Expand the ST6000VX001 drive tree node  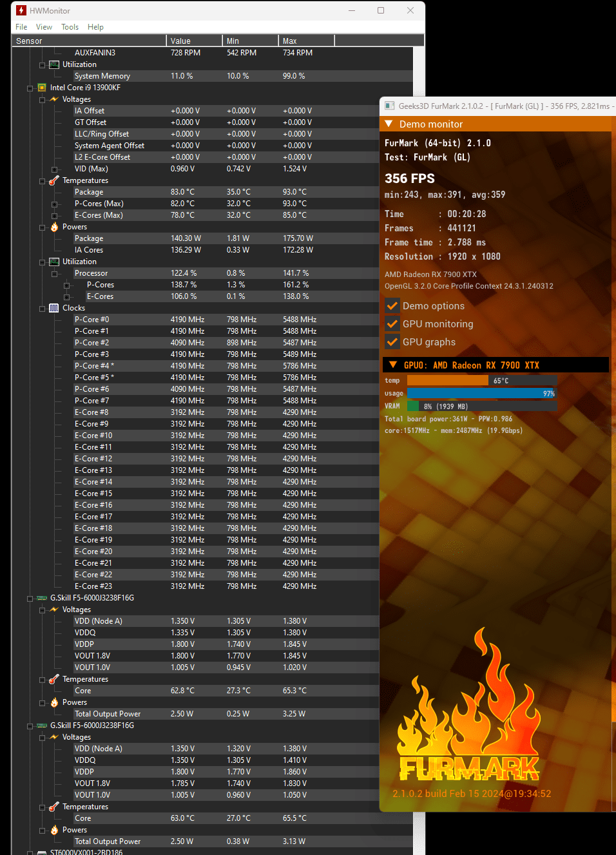point(30,852)
